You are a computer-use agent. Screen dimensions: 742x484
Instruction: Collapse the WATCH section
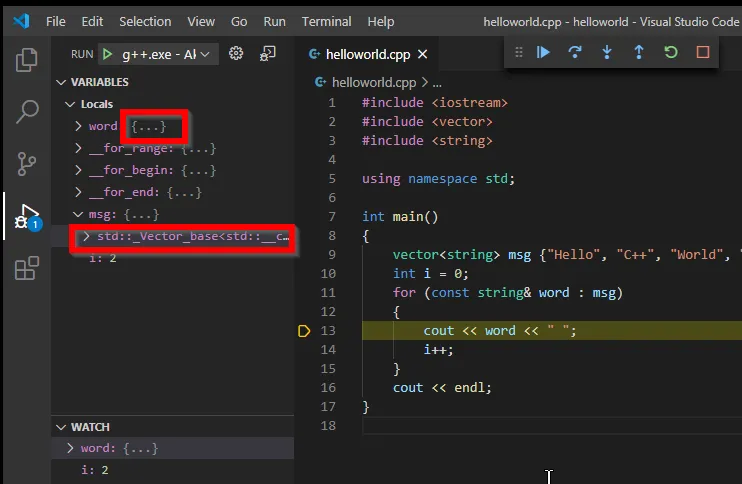[x=61, y=427]
